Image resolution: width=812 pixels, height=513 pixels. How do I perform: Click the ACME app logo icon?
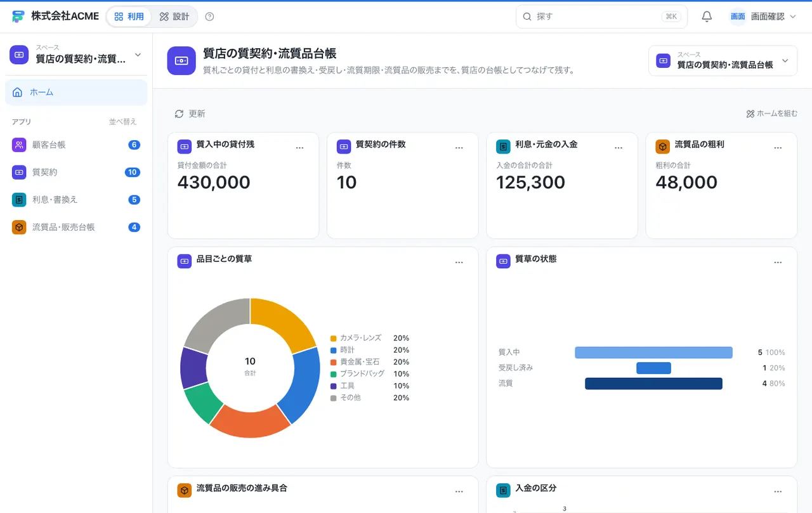click(18, 16)
